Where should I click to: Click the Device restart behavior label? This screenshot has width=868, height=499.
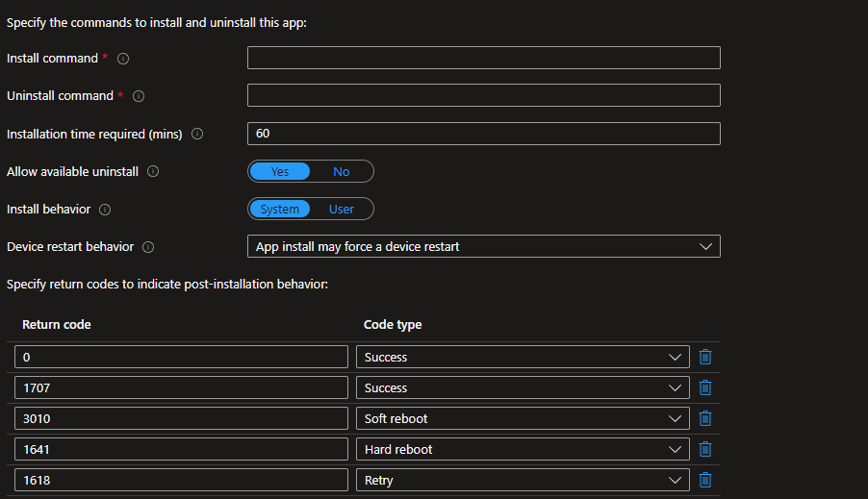70,247
